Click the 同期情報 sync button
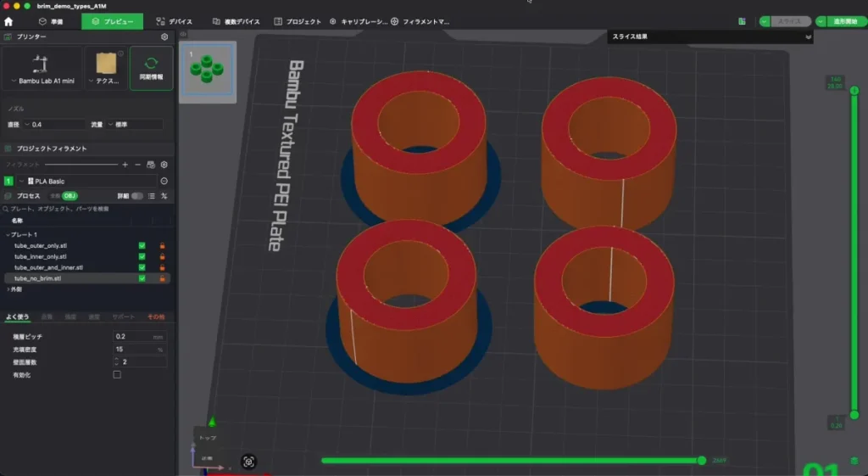 tap(151, 68)
